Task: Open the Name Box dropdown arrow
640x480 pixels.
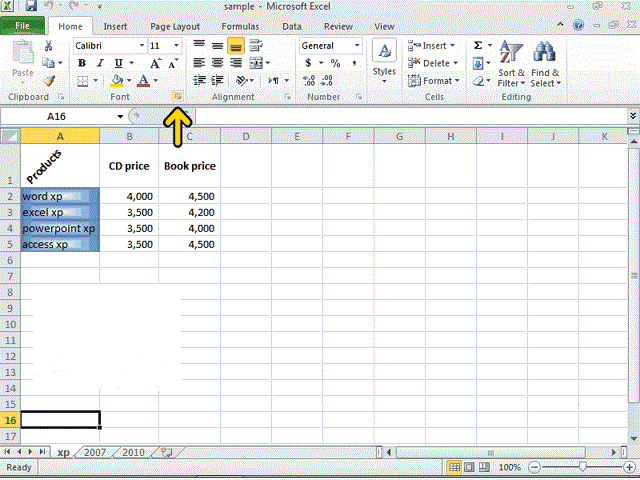Action: (x=120, y=117)
